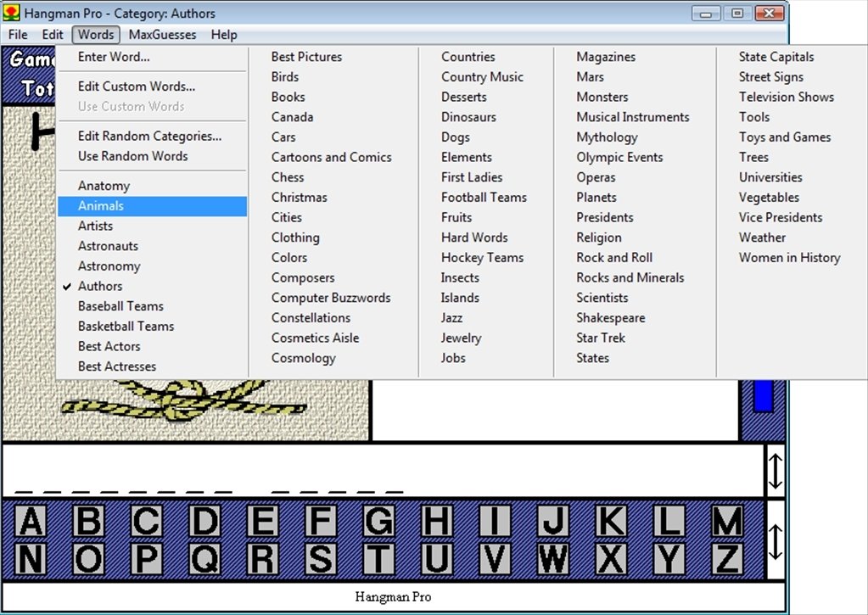The height and width of the screenshot is (615, 868).
Task: Pick the letter Q tile
Action: click(204, 559)
